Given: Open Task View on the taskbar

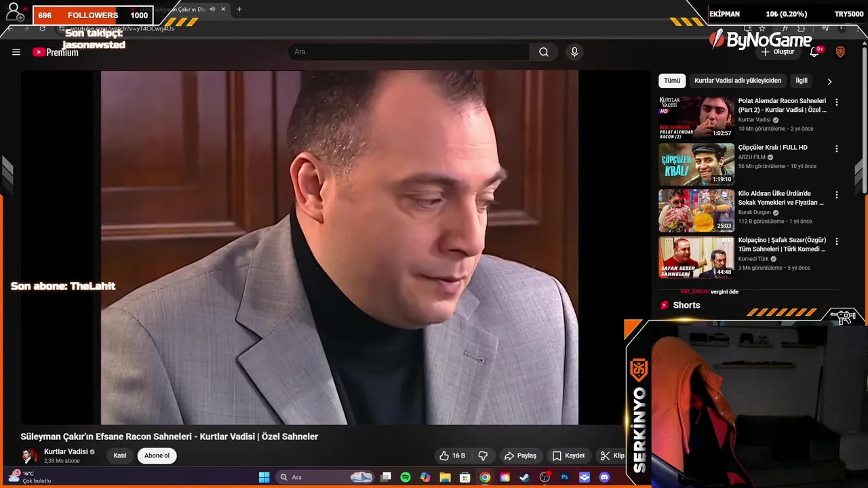Looking at the screenshot, I should [386, 477].
